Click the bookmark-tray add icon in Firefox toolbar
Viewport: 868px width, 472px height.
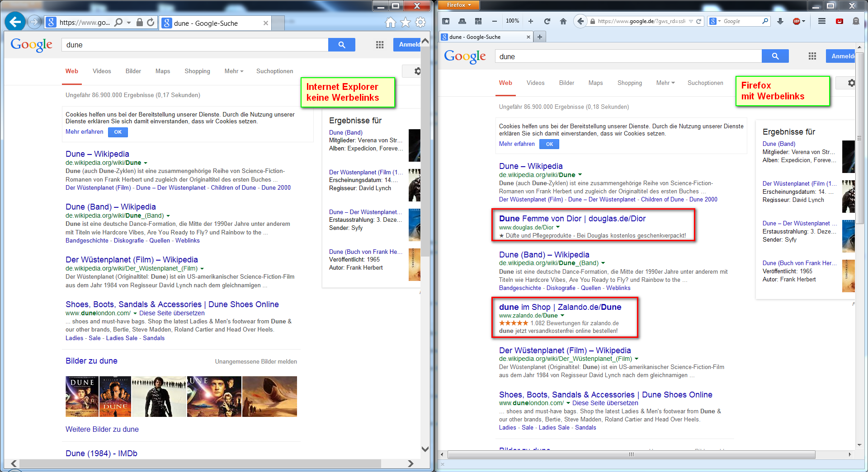click(462, 21)
